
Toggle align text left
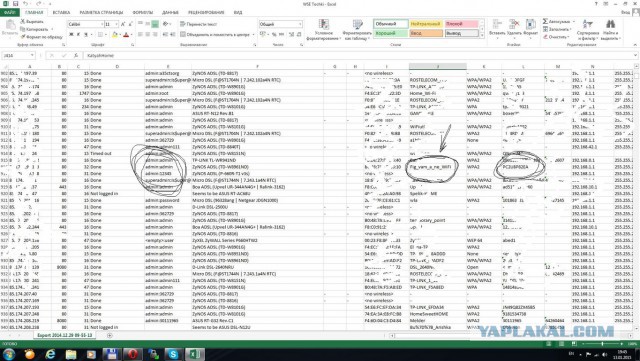140,35
